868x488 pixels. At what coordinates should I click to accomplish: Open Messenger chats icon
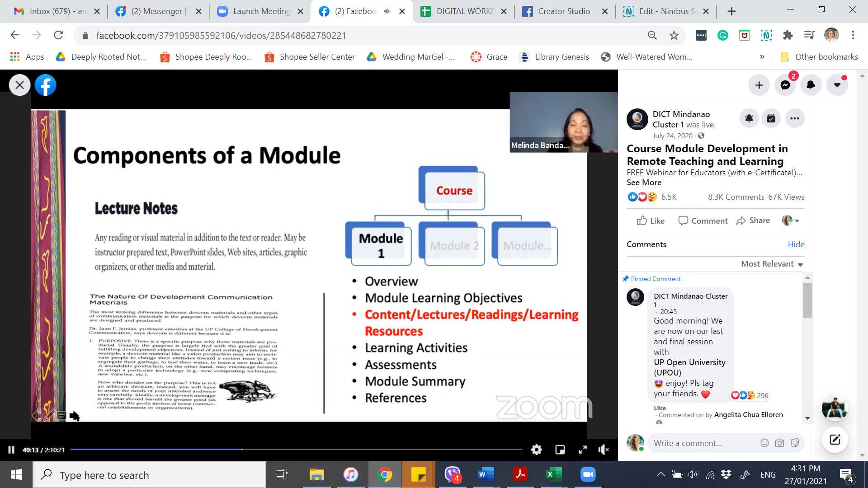[x=785, y=85]
